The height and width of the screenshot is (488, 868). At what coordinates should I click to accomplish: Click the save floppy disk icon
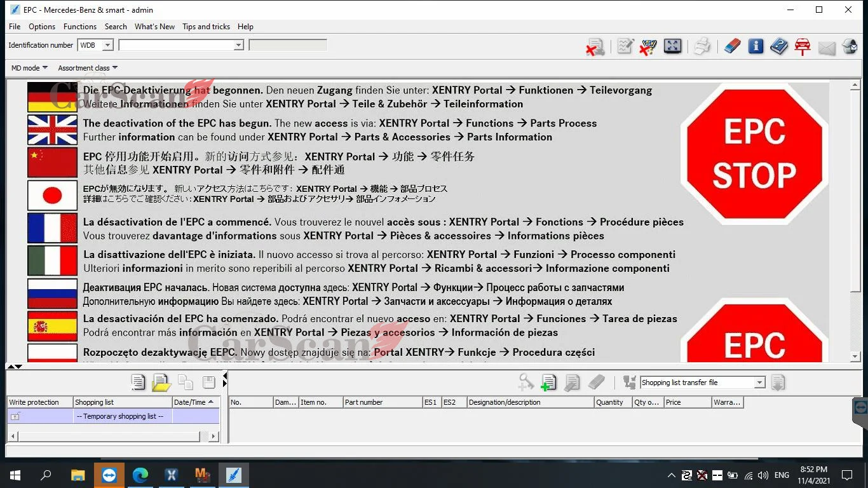click(208, 382)
